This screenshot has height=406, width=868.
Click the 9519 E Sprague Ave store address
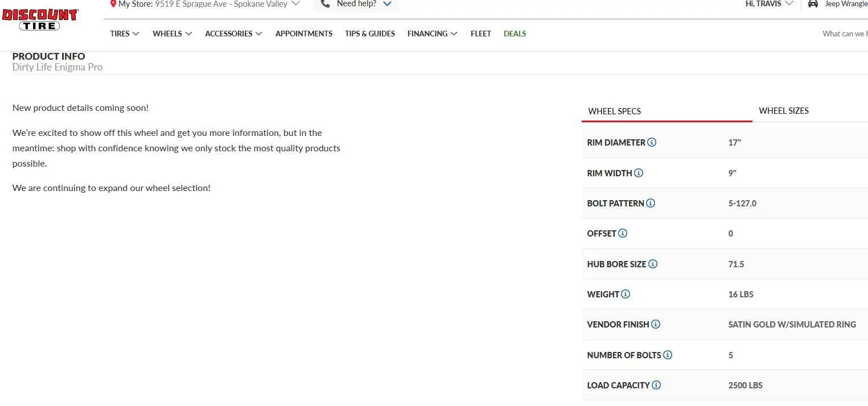(x=221, y=4)
